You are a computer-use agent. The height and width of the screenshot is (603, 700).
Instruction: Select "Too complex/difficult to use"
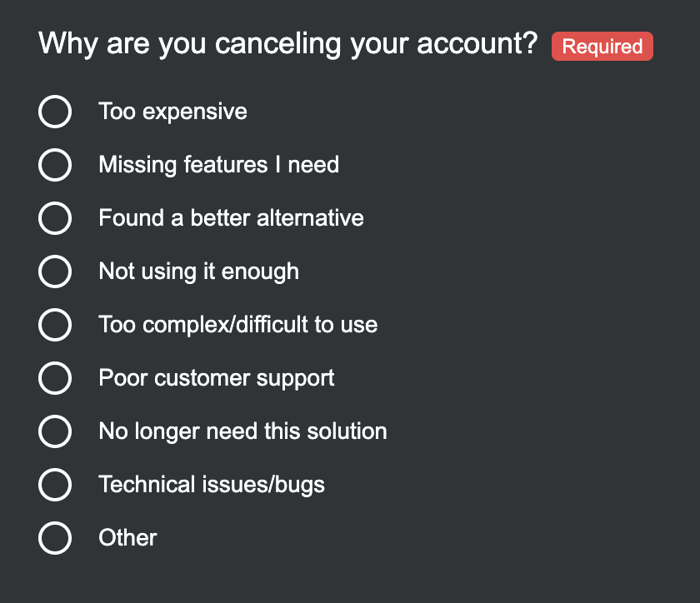point(55,325)
